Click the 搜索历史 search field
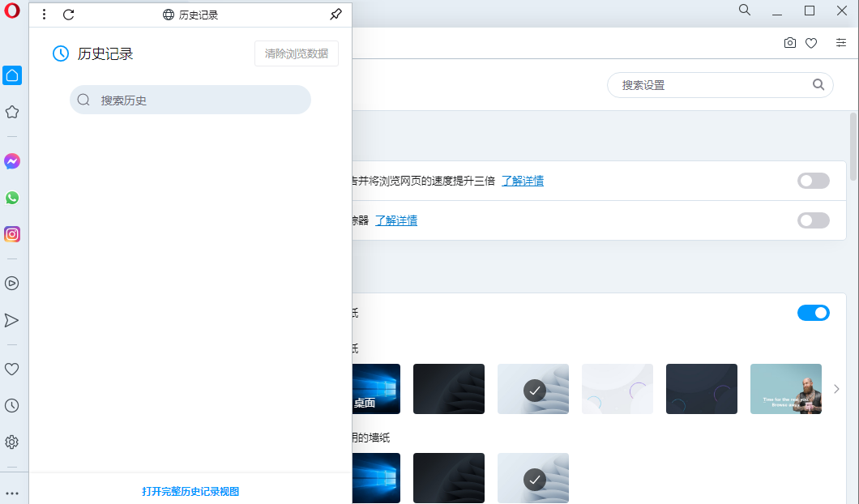This screenshot has width=859, height=504. (190, 99)
